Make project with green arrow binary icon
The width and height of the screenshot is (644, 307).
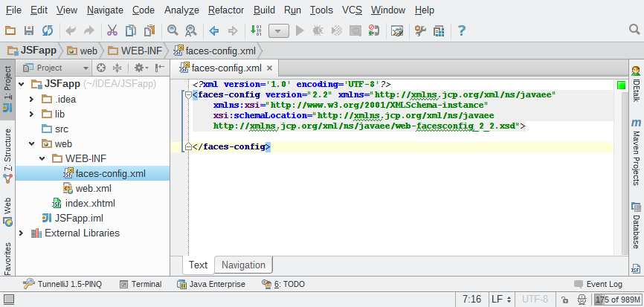[256, 30]
